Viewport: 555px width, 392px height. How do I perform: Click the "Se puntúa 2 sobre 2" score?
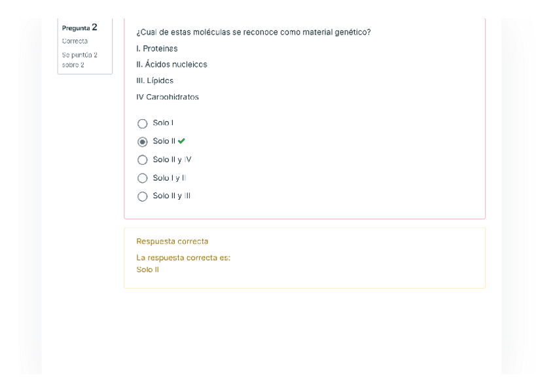[80, 60]
